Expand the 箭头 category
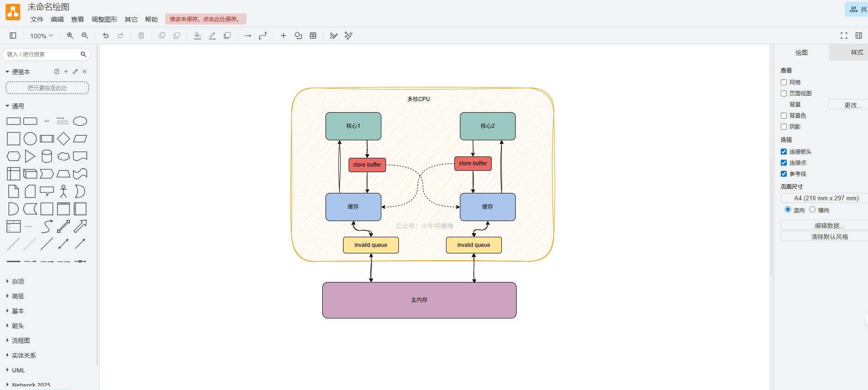The height and width of the screenshot is (390, 868). [15, 326]
